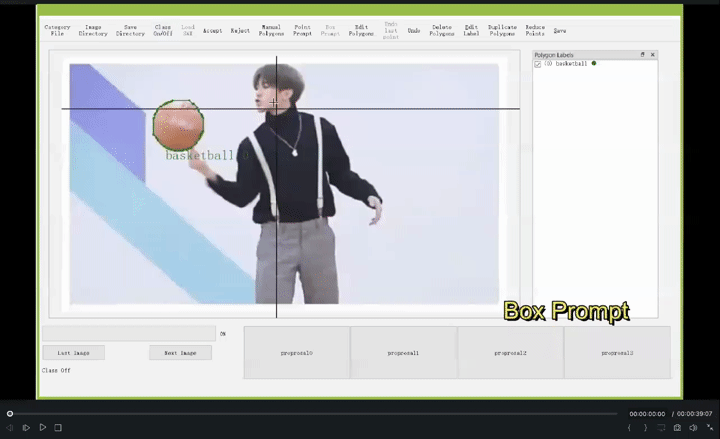This screenshot has width=720, height=439.
Task: Go to the Last Image
Action: tap(73, 353)
